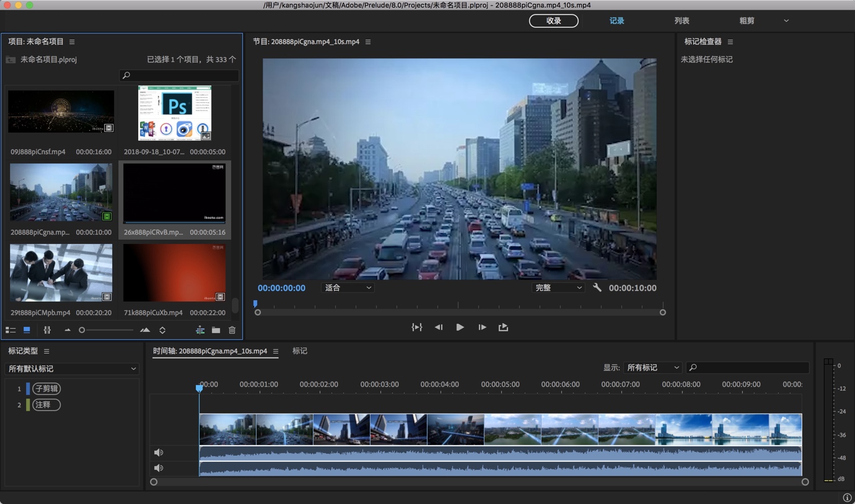Select the 29t888piCMpb.mp4 clip thumbnail
Viewport: 855px width, 504px height.
[61, 272]
